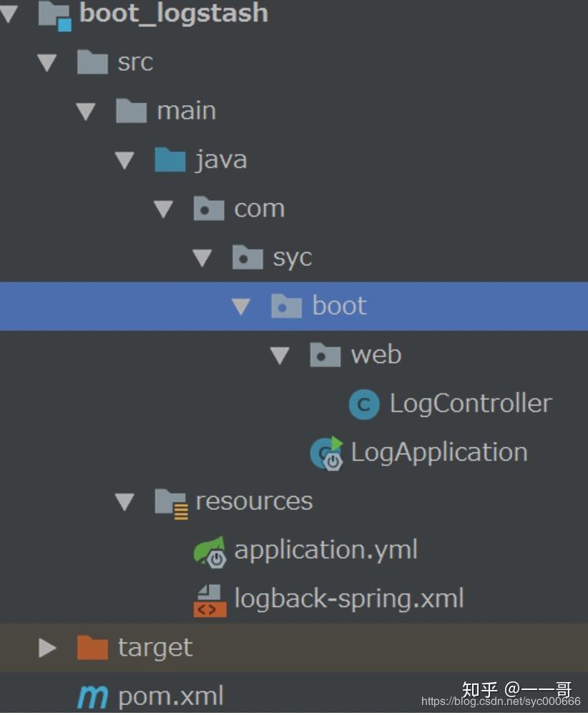Click the LogController class icon
The image size is (588, 715).
363,404
